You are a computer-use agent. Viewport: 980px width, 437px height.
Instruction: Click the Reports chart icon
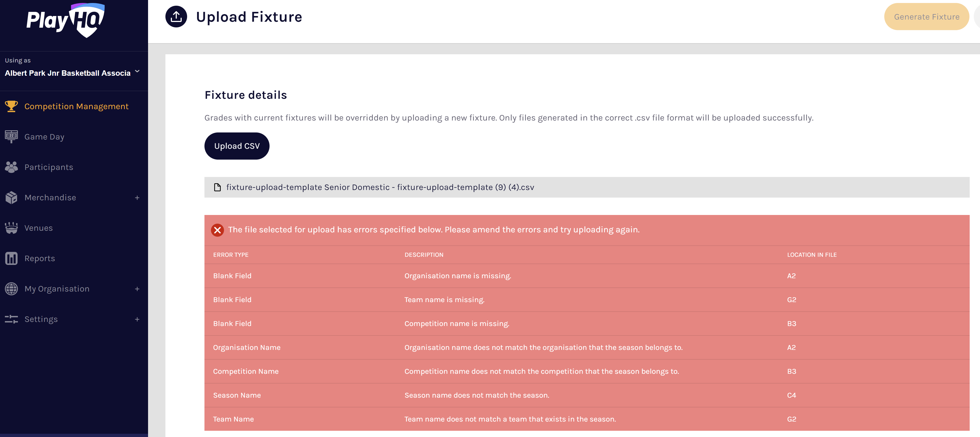(x=11, y=258)
